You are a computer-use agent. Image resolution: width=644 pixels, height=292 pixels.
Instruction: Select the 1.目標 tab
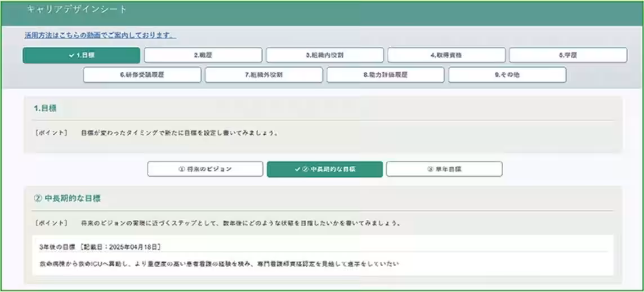tap(81, 55)
